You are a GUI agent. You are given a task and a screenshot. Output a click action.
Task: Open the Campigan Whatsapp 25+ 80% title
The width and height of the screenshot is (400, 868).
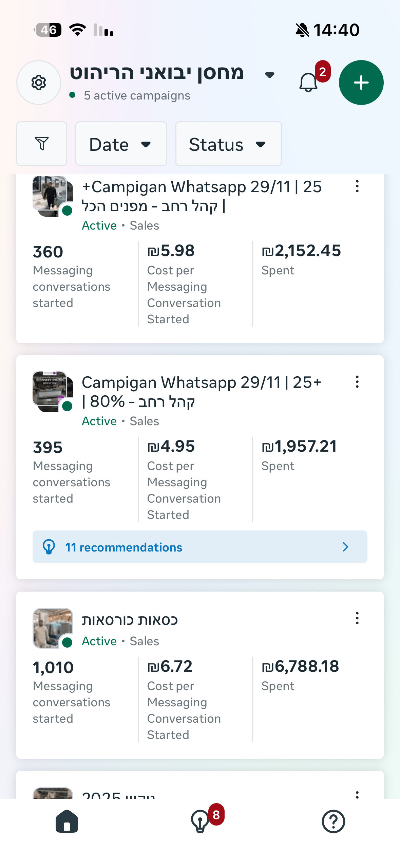(x=201, y=392)
